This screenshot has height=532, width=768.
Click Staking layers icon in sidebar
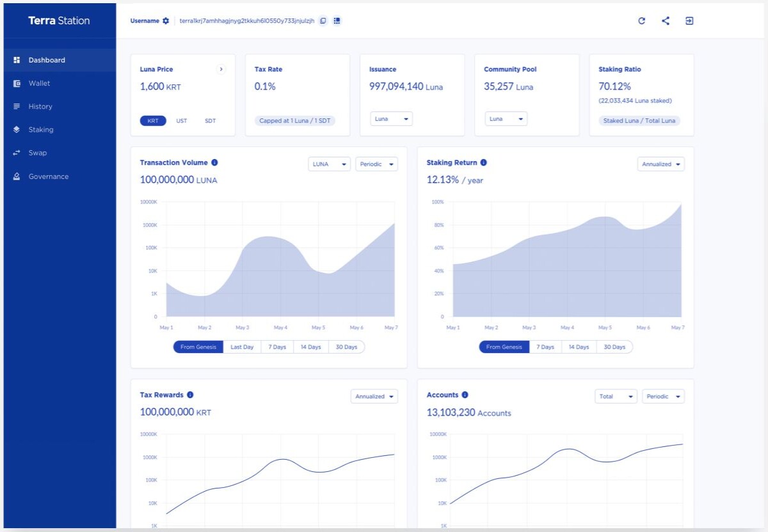click(x=17, y=130)
